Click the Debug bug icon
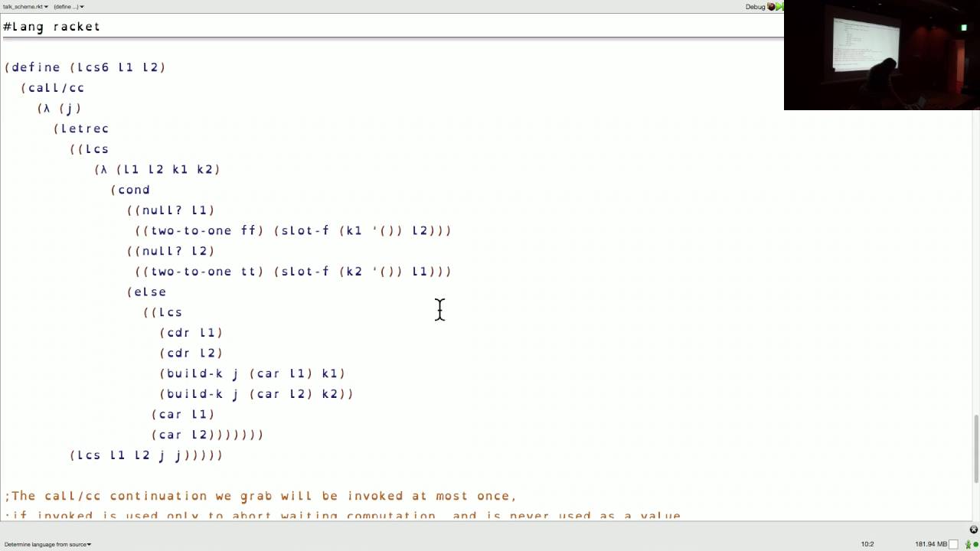Viewport: 980px width, 551px height. tap(770, 6)
